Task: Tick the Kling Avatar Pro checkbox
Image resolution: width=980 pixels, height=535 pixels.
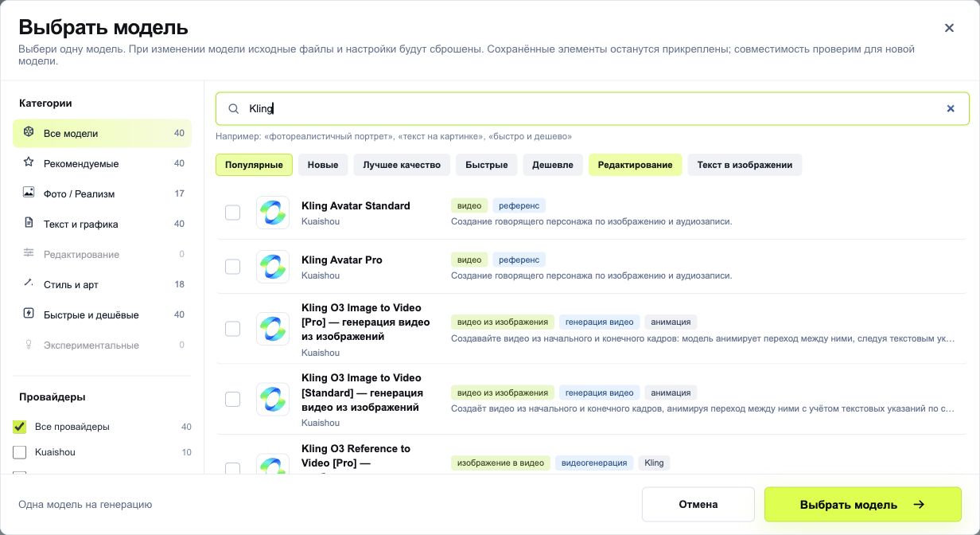Action: pyautogui.click(x=232, y=267)
